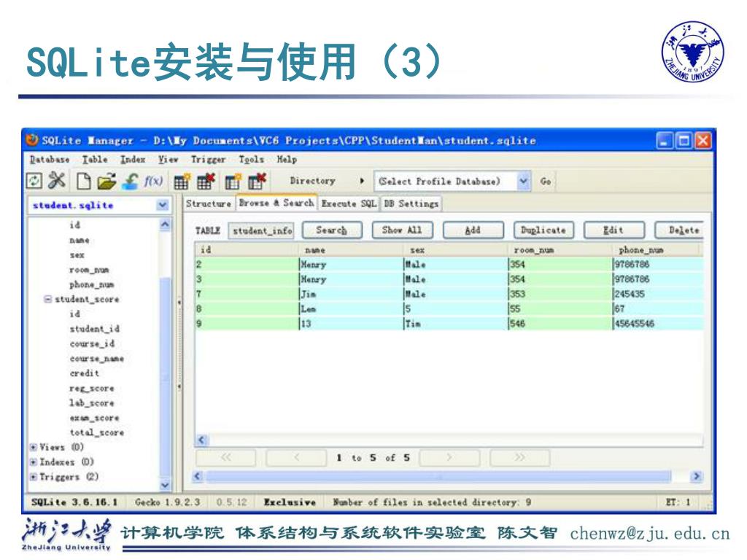
Task: Click the tree scrollbar down arrow
Action: point(165,485)
